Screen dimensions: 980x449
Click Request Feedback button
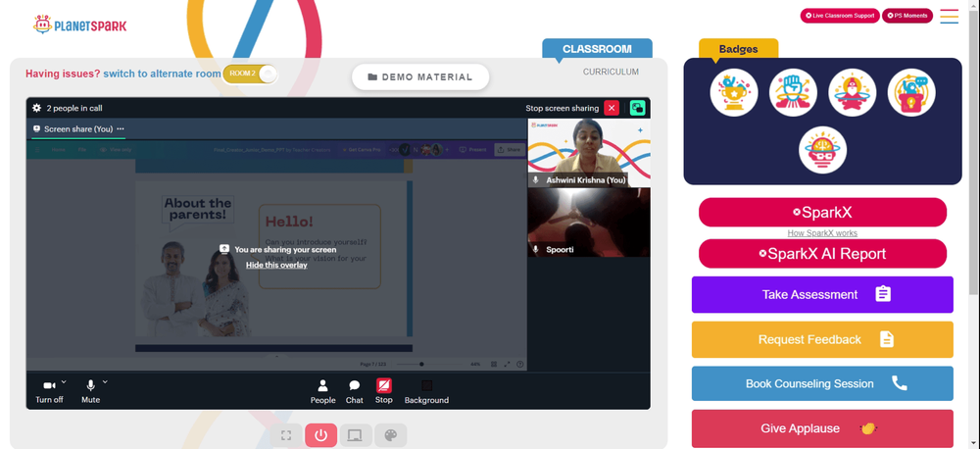pyautogui.click(x=822, y=339)
